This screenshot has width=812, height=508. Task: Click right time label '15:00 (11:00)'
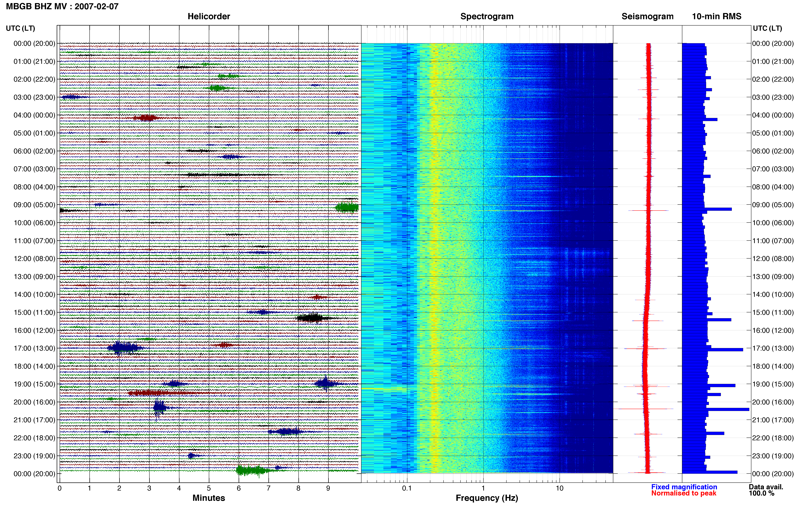(773, 312)
